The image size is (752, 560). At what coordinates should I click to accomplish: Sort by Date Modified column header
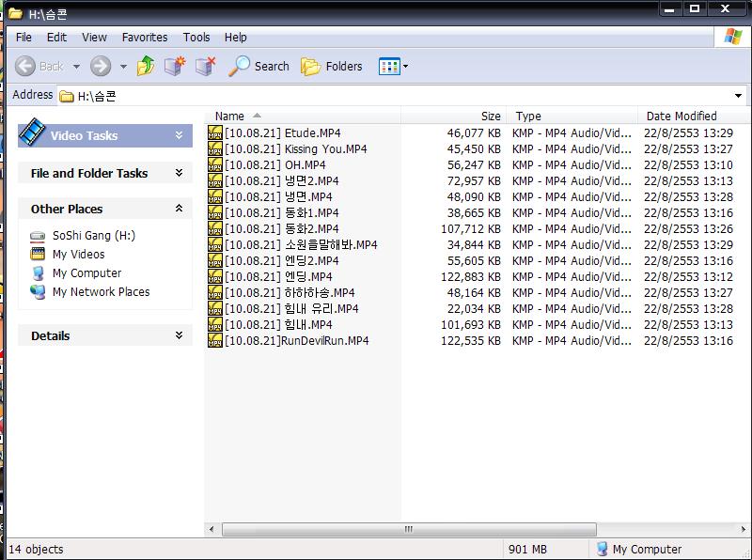(x=693, y=116)
